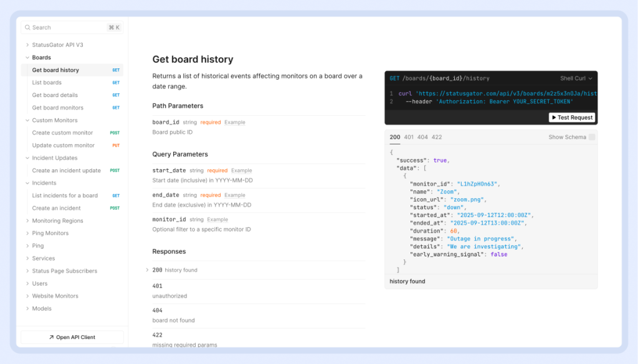The width and height of the screenshot is (638, 364).
Task: Open List boards endpoint
Action: coord(47,83)
